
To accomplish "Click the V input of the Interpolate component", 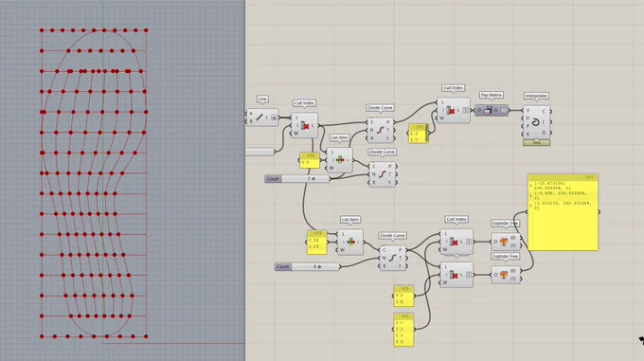I will point(528,111).
